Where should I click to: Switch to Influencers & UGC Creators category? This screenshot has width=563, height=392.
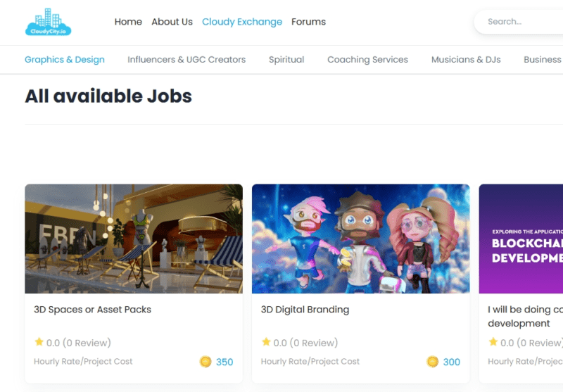pyautogui.click(x=186, y=60)
